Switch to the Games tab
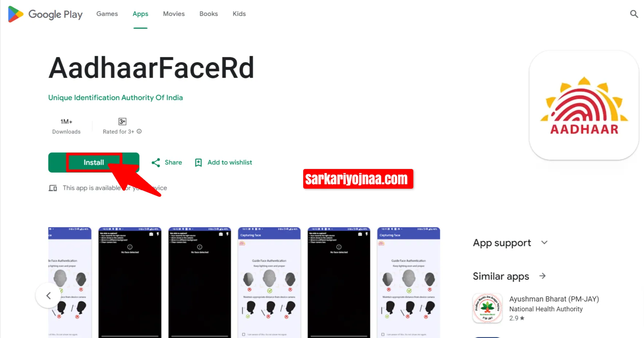Viewport: 644px width, 338px height. click(107, 14)
